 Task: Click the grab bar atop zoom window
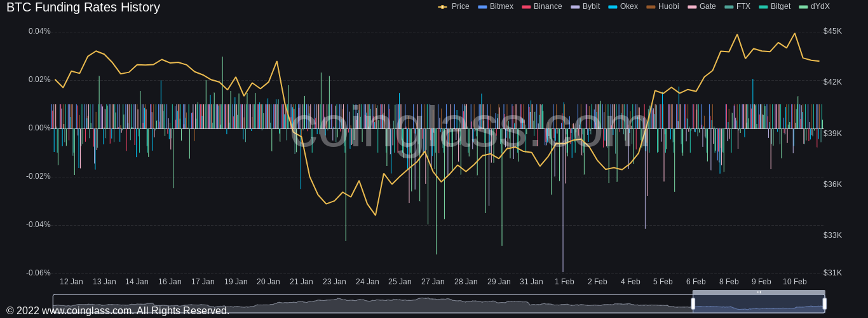tap(758, 293)
